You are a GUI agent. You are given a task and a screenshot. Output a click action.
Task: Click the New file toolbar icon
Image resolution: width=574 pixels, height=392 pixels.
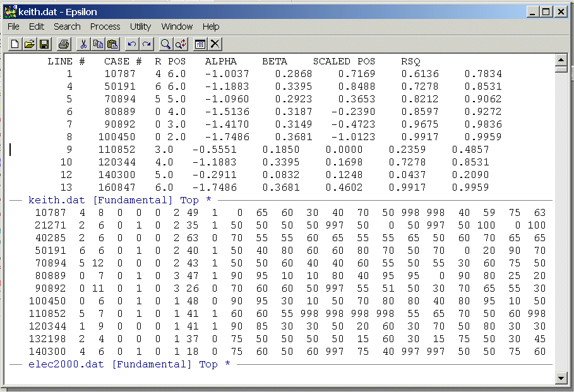[15, 44]
